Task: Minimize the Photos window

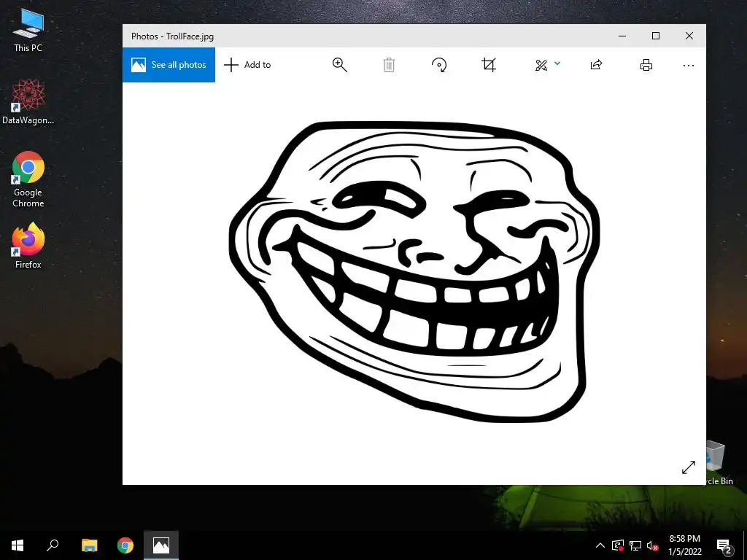Action: pos(622,36)
